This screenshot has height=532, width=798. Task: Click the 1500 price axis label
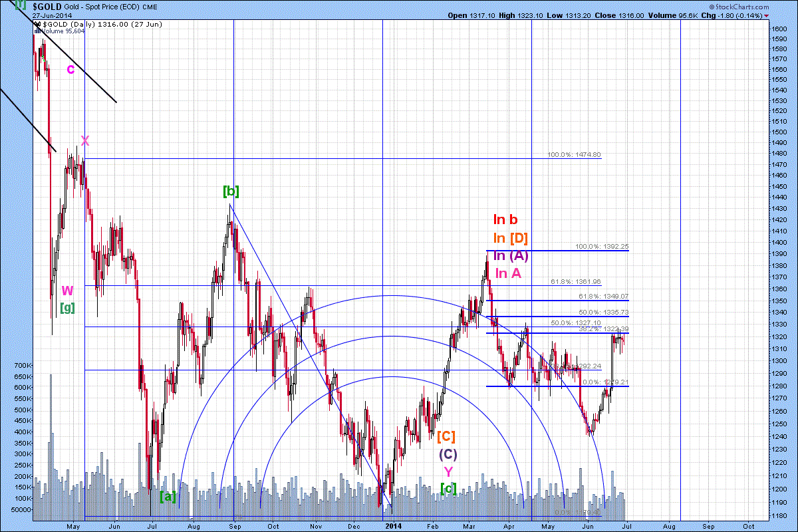coord(779,132)
